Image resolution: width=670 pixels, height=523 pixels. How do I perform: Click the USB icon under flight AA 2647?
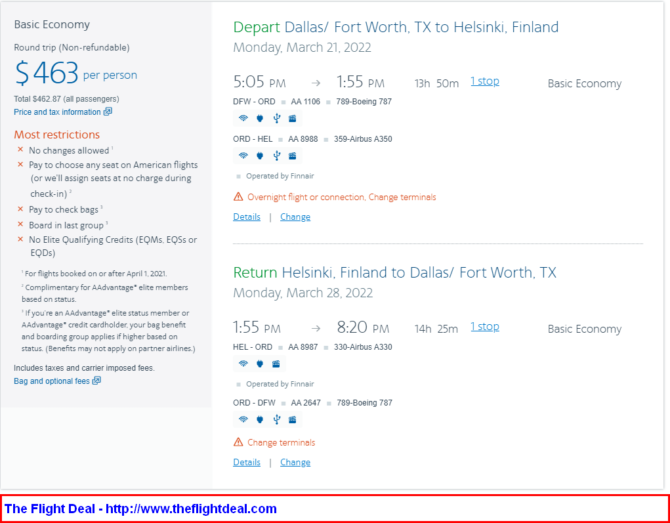[x=276, y=420]
